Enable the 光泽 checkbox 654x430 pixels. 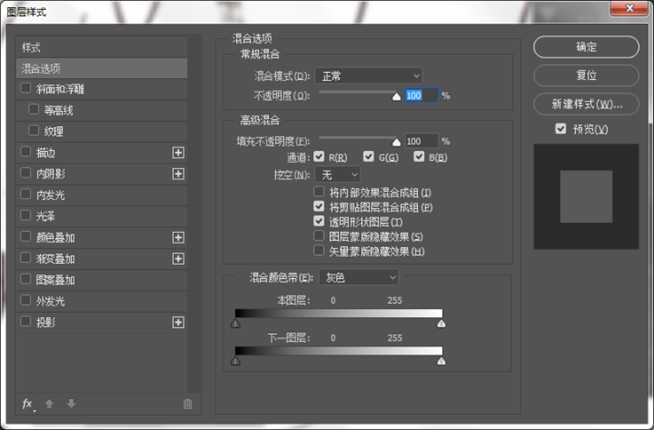point(26,216)
